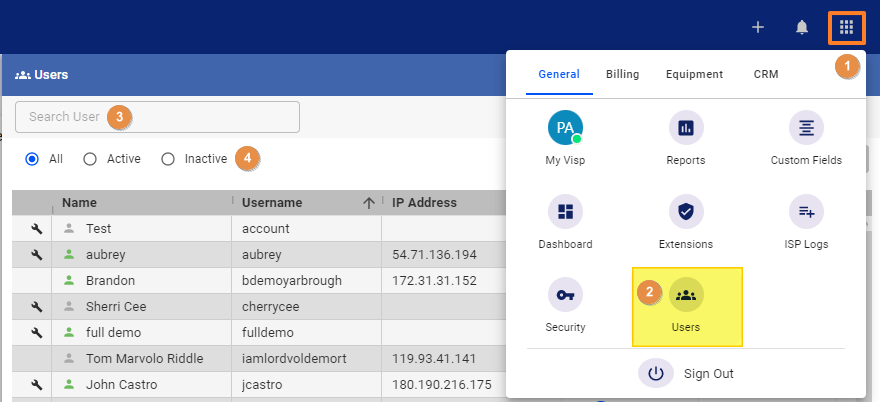This screenshot has width=880, height=402.
Task: Click wrench icon in Test row
Action: pos(36,229)
